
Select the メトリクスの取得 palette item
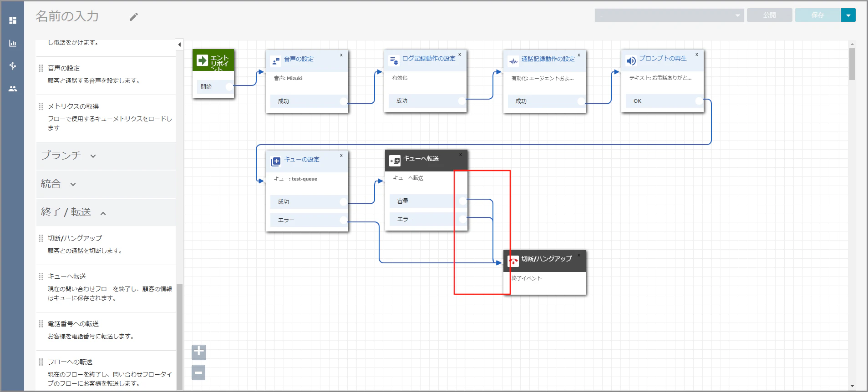point(106,118)
